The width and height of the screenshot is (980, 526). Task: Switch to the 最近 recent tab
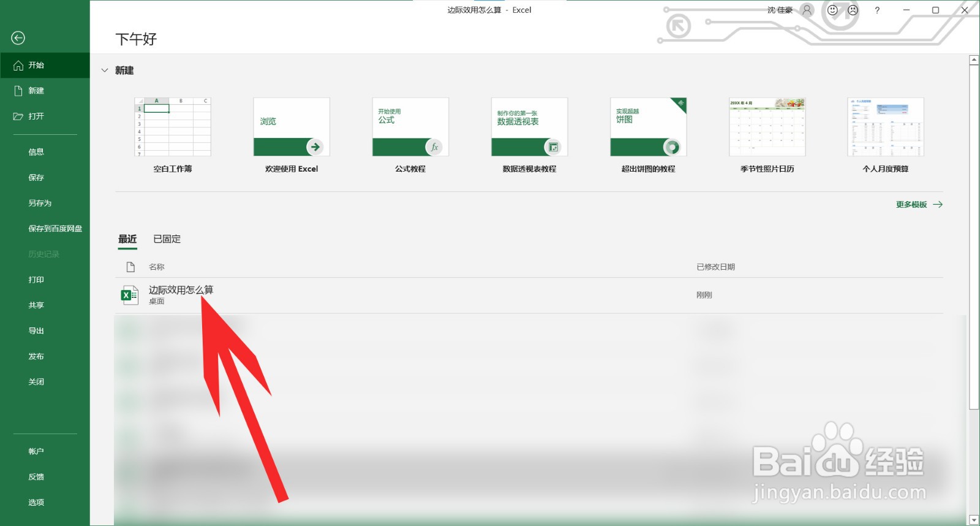pyautogui.click(x=127, y=239)
